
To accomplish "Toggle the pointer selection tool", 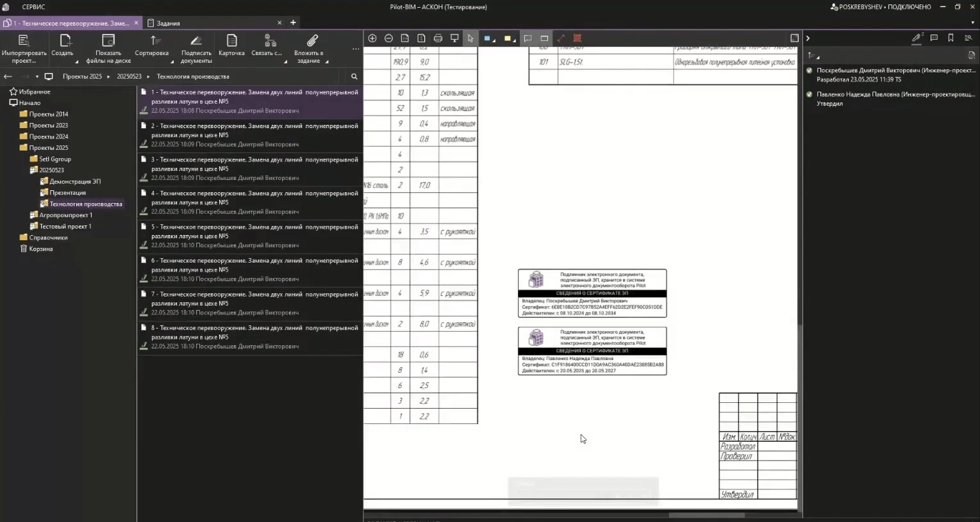I will coord(470,38).
